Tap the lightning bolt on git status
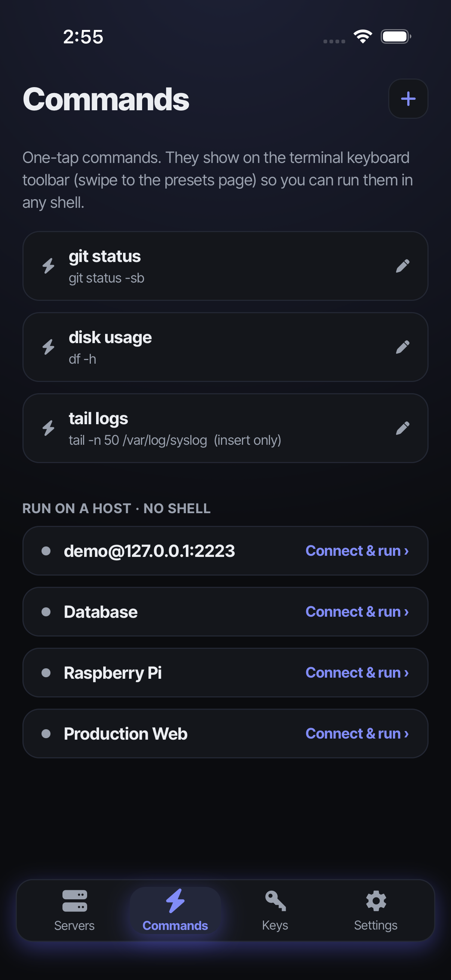Screen dimensions: 451x980 [48, 266]
